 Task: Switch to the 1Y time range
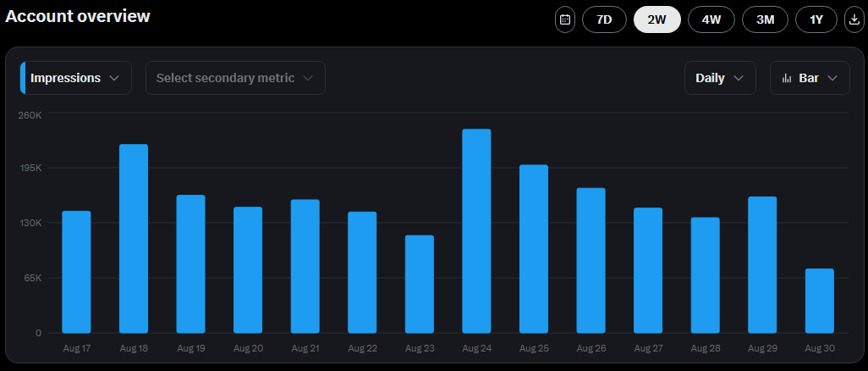pos(816,20)
